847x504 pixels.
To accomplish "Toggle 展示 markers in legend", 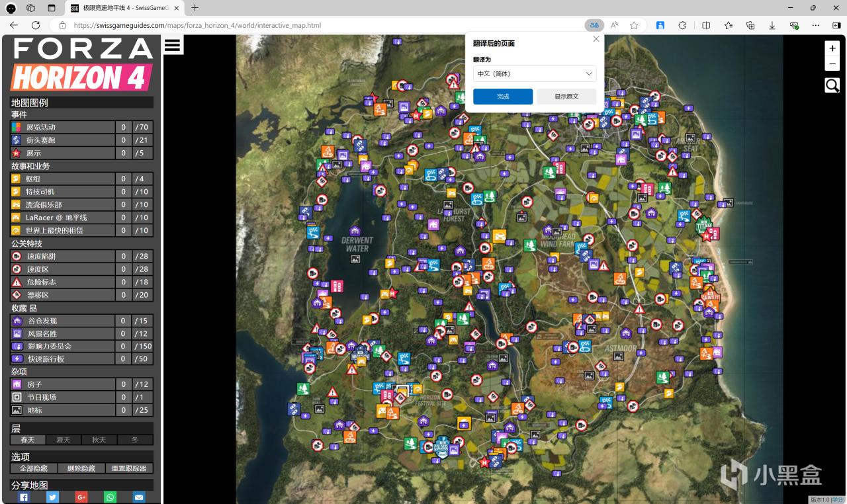I will [x=81, y=153].
